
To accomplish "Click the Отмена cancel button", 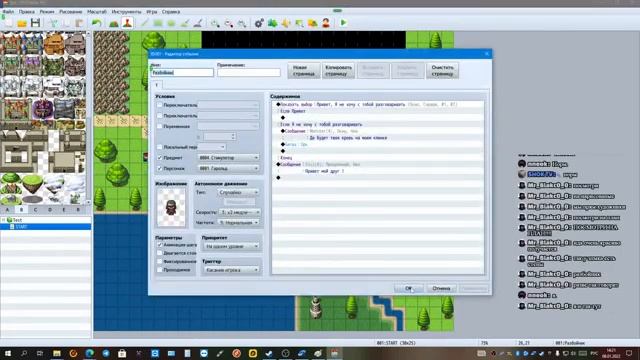I will point(441,288).
